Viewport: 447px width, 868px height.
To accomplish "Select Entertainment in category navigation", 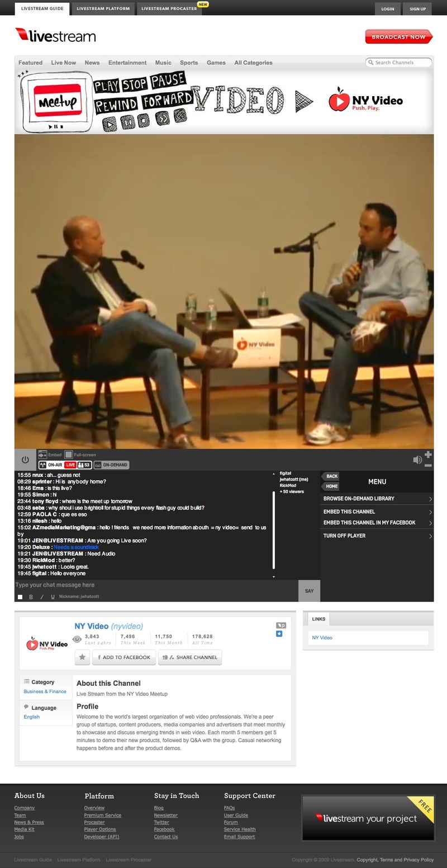I will (127, 63).
